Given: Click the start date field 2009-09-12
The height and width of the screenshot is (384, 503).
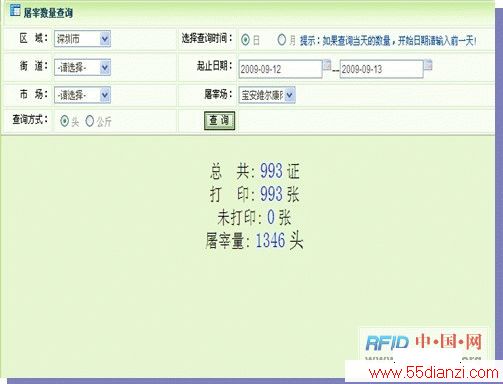Looking at the screenshot, I should point(281,69).
